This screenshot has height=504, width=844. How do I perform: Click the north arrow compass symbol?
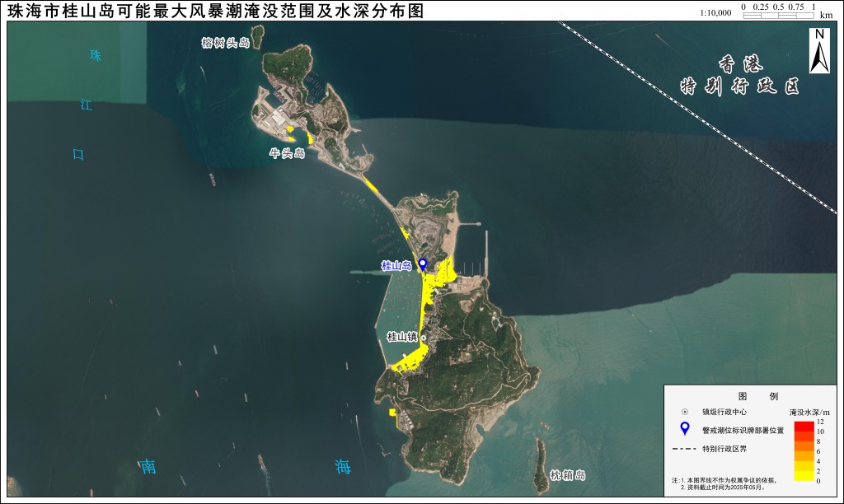pos(819,51)
